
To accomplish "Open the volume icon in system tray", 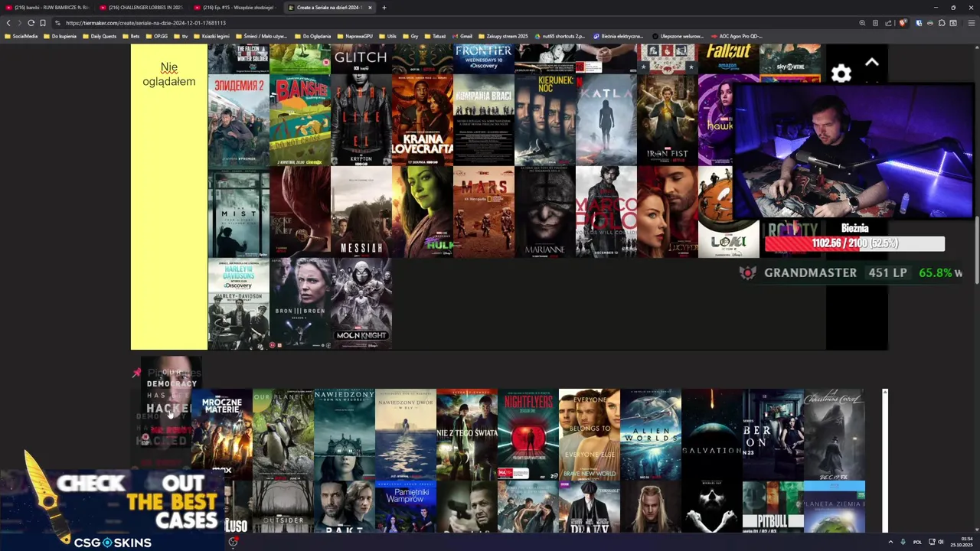I will 942,542.
